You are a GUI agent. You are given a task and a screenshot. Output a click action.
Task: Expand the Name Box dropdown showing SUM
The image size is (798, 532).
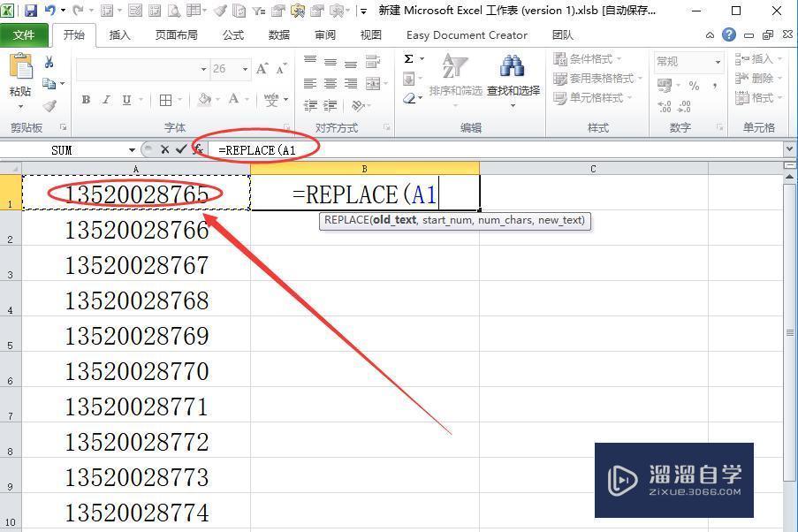(131, 148)
